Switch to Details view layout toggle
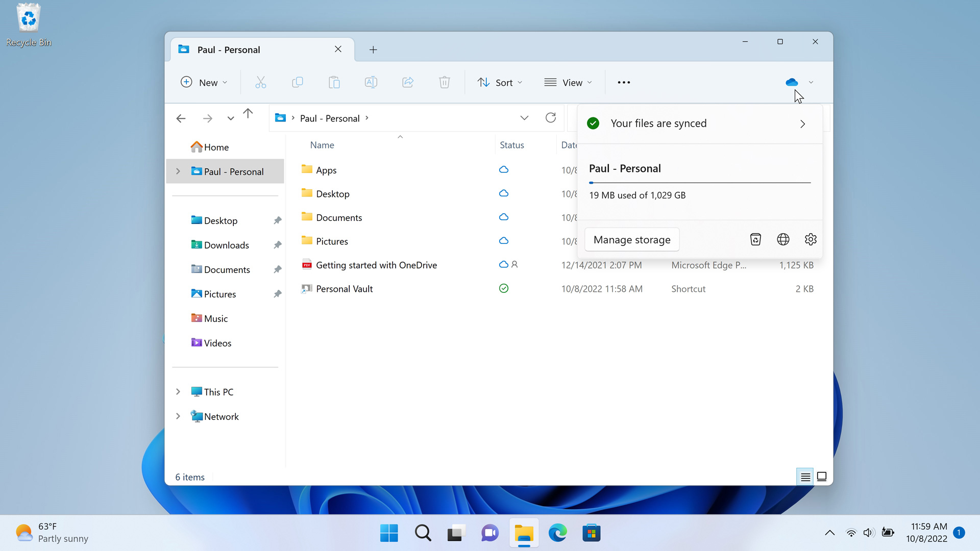 (x=805, y=477)
